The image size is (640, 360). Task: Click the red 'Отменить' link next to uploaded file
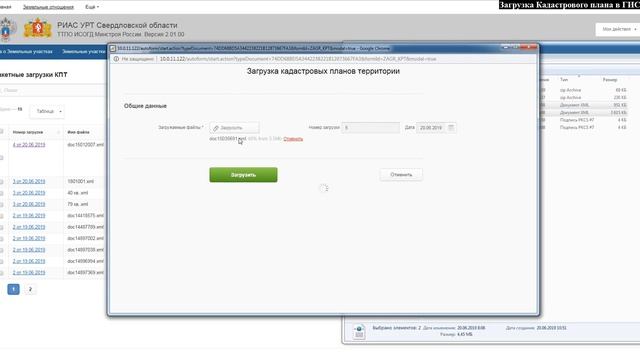pos(293,139)
